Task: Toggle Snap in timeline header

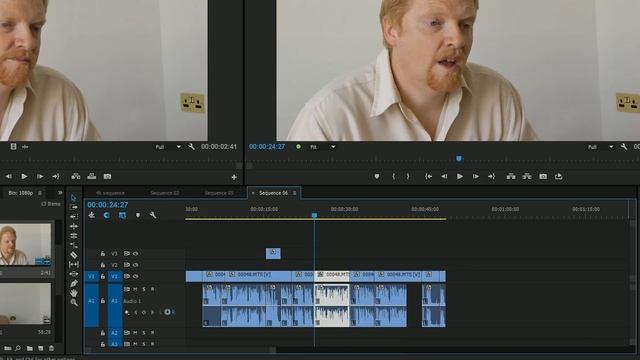Action: click(x=107, y=215)
